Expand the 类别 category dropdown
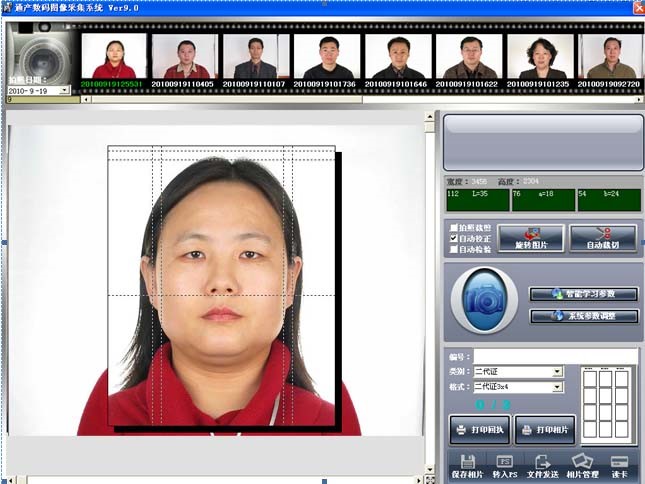645x484 pixels. pos(557,372)
